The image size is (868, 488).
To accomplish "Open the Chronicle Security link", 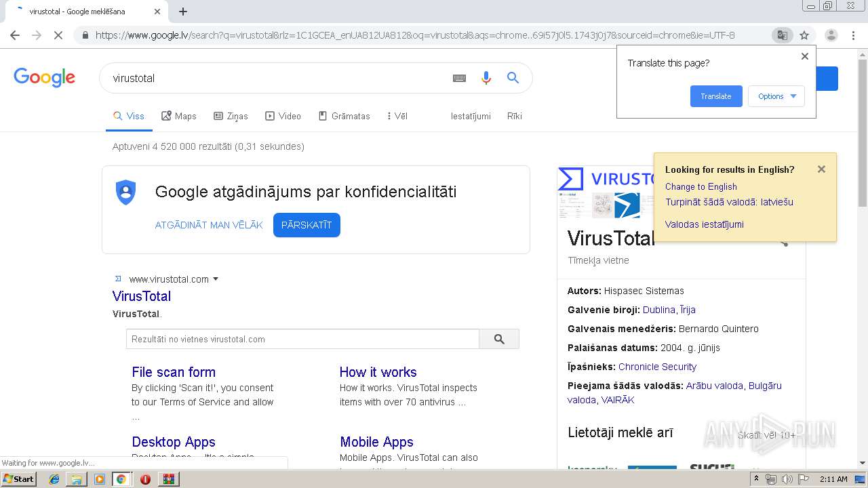I will (x=657, y=367).
